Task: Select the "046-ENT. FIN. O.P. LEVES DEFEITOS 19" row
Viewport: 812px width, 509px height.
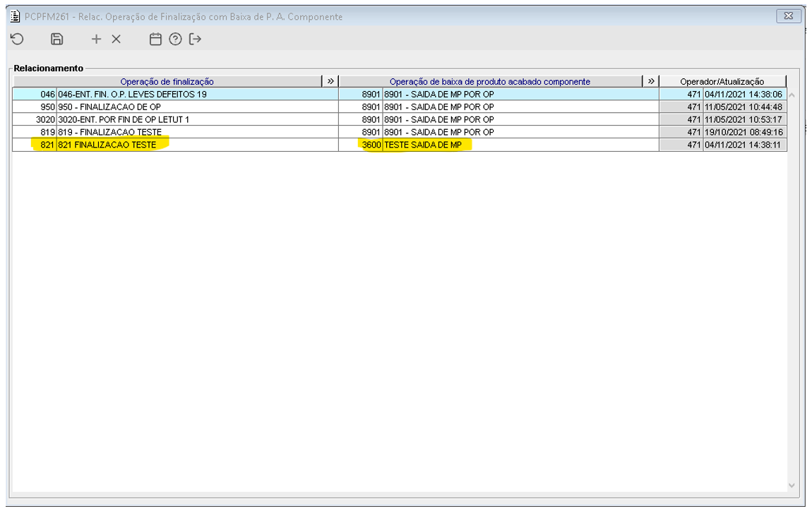Action: click(x=132, y=94)
